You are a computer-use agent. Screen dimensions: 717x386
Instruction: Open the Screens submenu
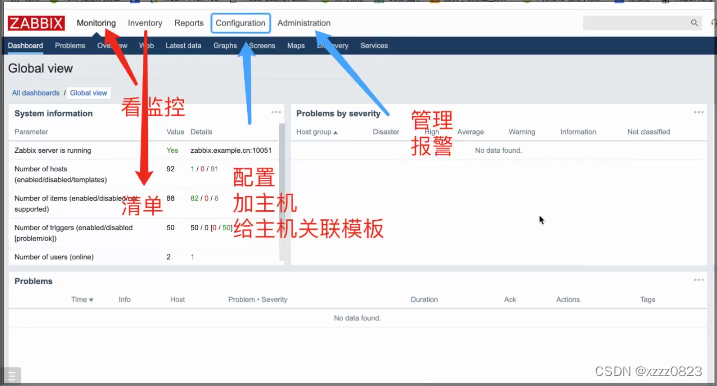[262, 45]
